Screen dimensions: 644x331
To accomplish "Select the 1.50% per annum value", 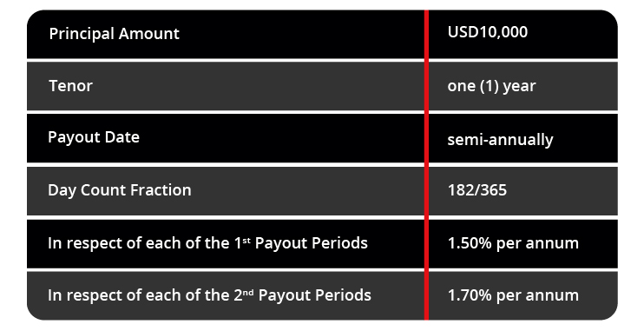I will click(513, 243).
